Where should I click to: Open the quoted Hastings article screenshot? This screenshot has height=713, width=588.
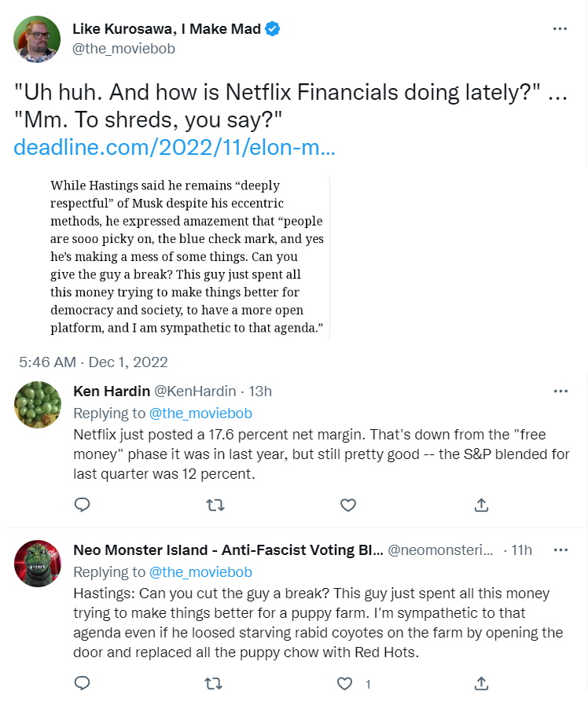pyautogui.click(x=187, y=256)
